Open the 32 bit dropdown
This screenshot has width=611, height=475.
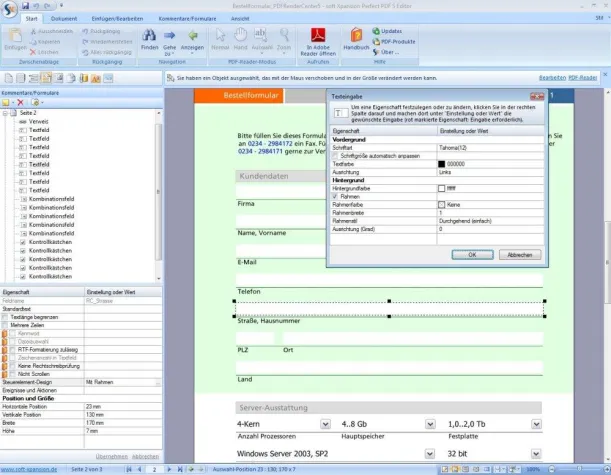[x=536, y=454]
